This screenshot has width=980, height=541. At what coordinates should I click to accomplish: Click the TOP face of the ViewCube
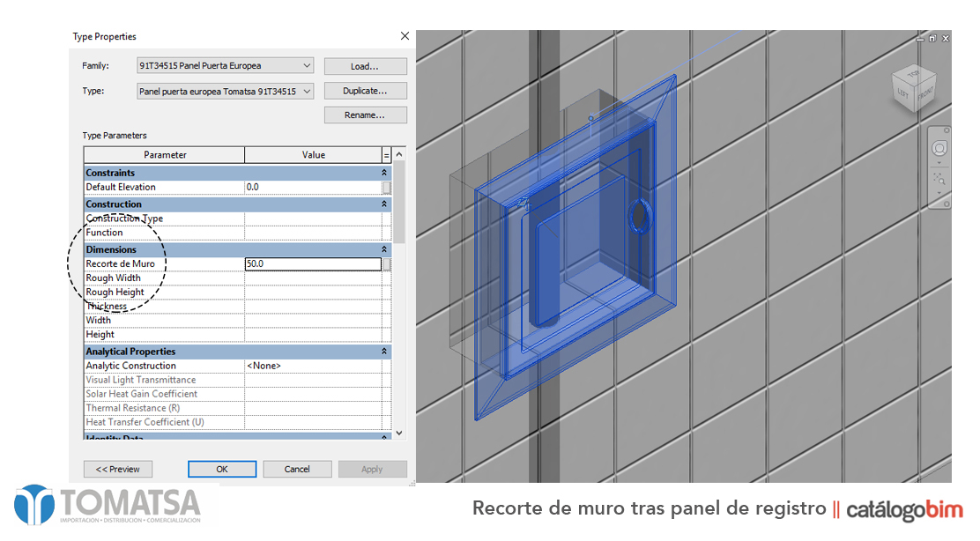click(913, 75)
